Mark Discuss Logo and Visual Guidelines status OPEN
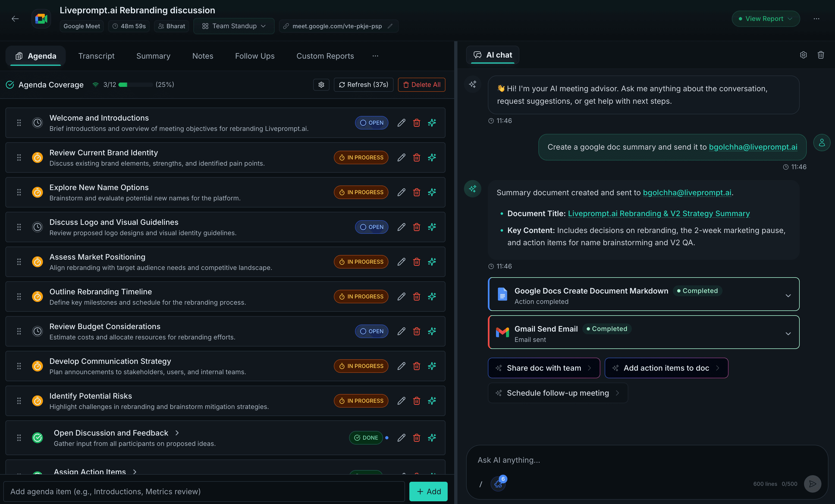The height and width of the screenshot is (504, 835). 371,227
